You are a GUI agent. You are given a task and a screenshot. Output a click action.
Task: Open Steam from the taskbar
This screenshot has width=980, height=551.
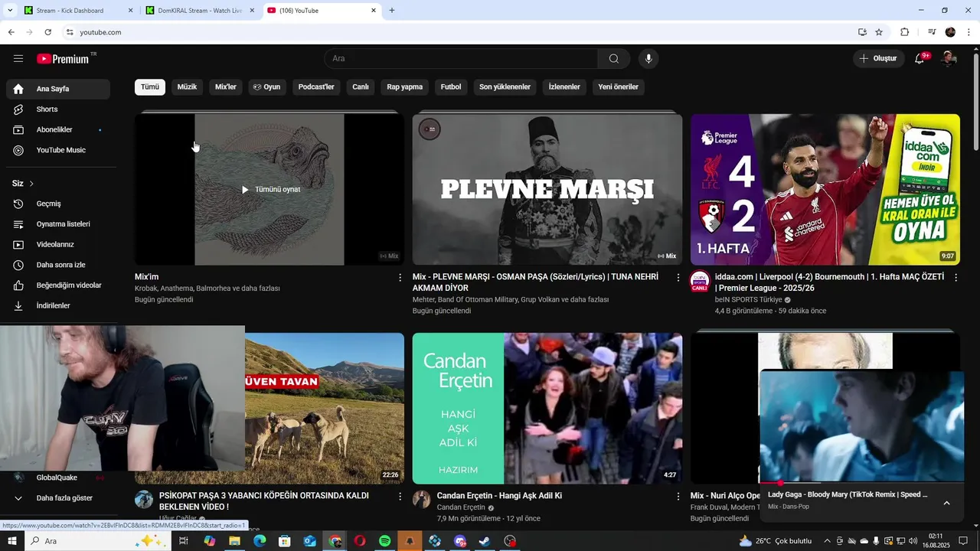coord(485,541)
